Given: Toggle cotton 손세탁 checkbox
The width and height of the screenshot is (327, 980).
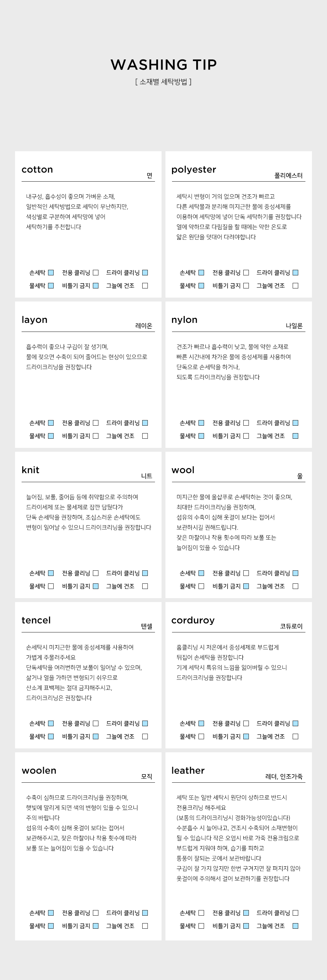Looking at the screenshot, I should 51,272.
